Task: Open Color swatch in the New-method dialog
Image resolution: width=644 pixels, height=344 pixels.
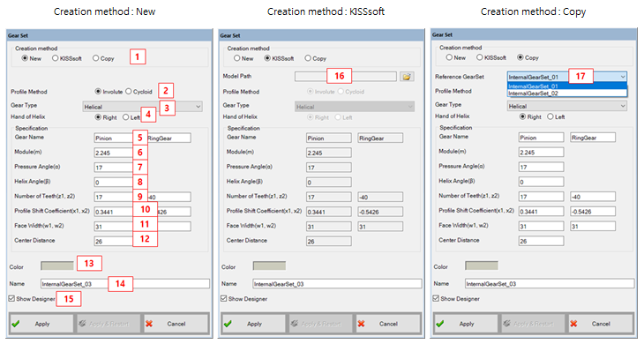Action: point(57,265)
